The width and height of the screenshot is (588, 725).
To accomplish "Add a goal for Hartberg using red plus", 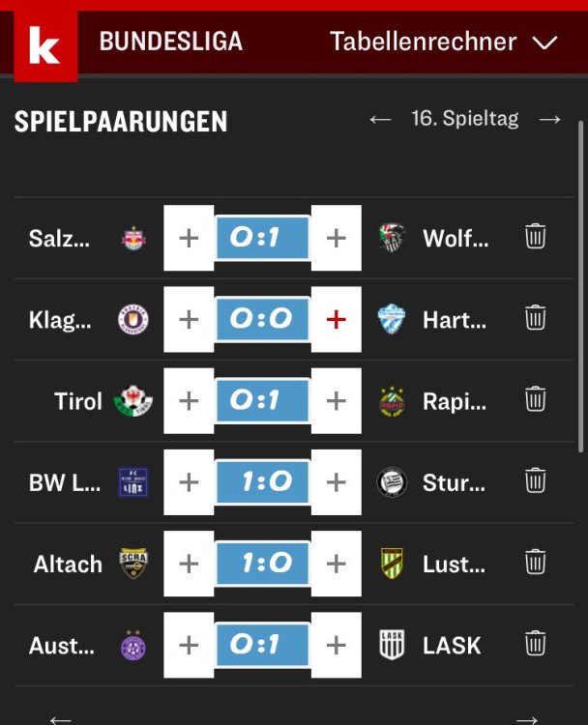I will [336, 319].
